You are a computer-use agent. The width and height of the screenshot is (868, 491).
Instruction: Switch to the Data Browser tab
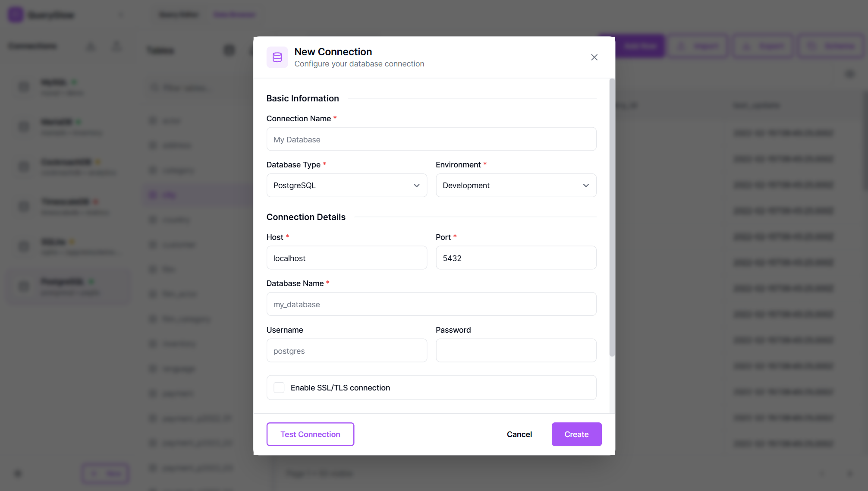(234, 14)
